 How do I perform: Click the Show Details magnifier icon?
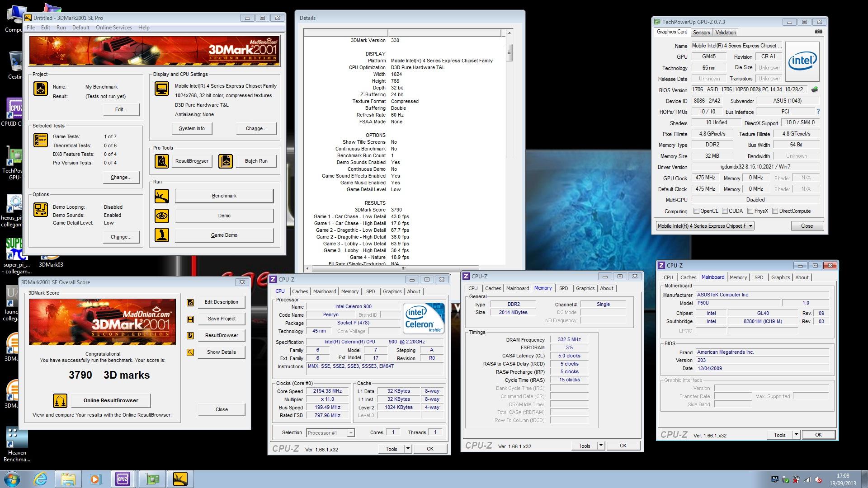tap(190, 352)
